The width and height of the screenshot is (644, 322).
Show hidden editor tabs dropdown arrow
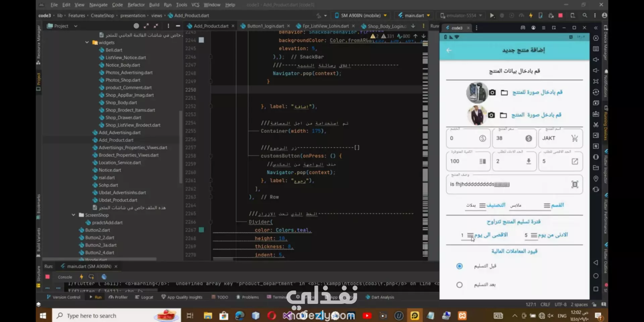(x=413, y=26)
